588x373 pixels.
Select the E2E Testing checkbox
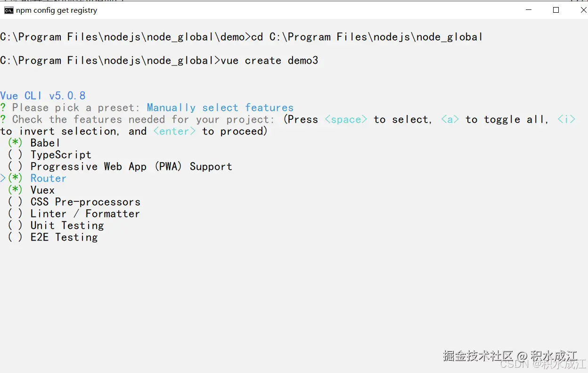pos(15,237)
